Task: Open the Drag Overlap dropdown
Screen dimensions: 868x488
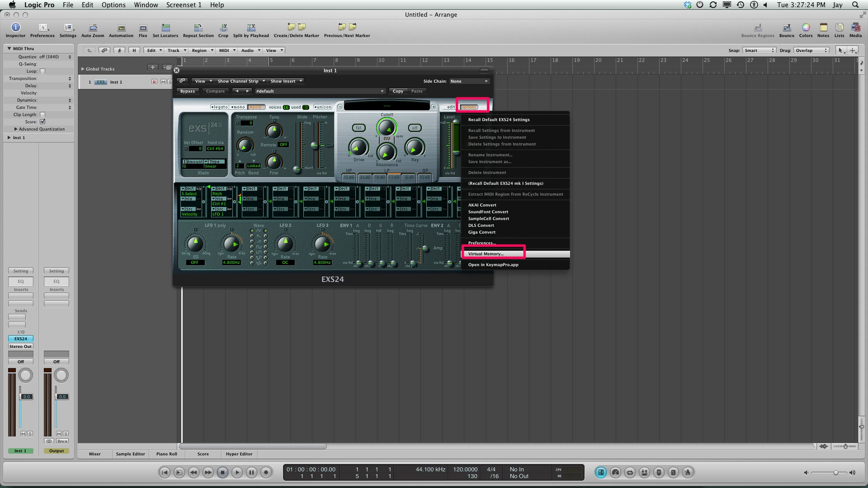Action: coord(812,50)
